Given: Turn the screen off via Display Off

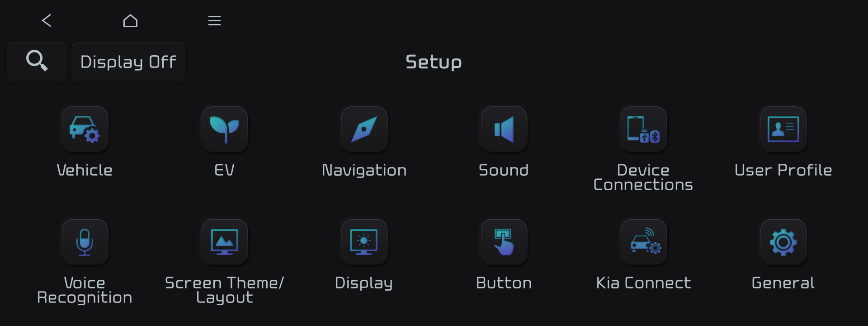Looking at the screenshot, I should pos(128,61).
